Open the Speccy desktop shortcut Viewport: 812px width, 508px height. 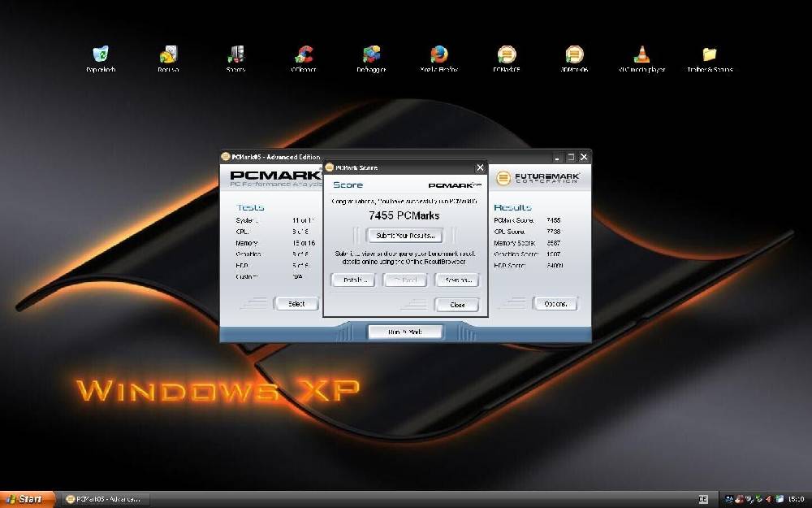[235, 59]
